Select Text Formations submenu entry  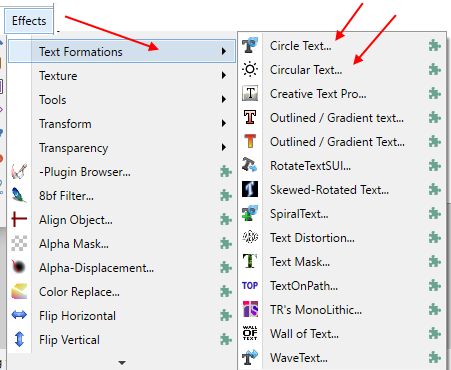(122, 51)
